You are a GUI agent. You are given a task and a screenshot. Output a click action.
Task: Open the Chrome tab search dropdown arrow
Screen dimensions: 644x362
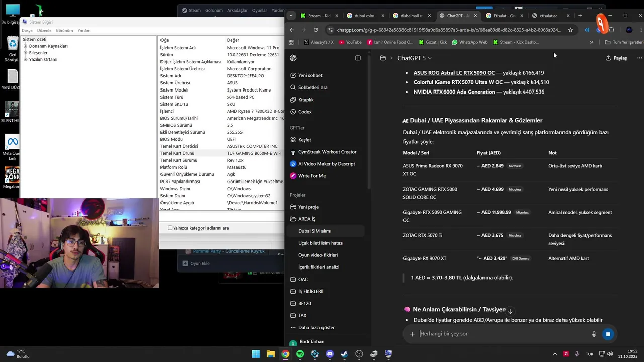(x=291, y=16)
